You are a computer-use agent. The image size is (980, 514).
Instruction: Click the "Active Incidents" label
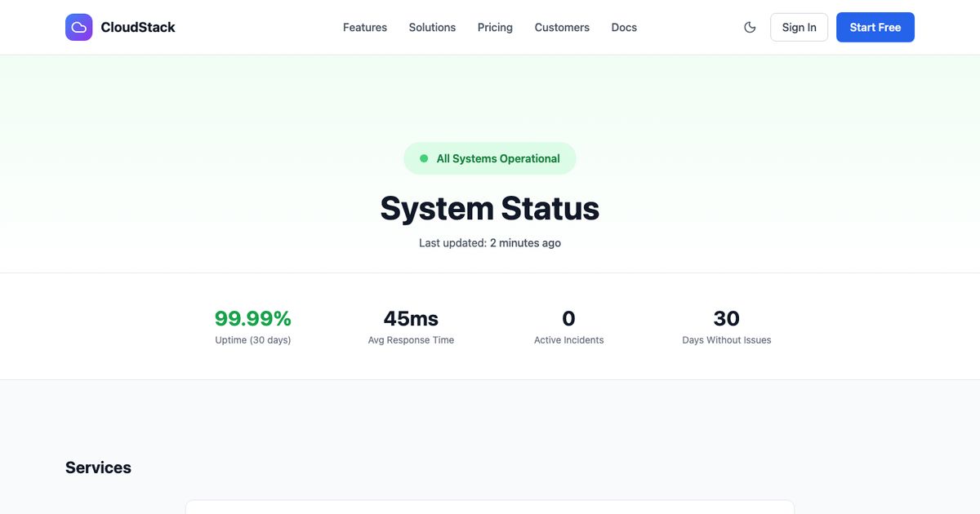pos(569,340)
